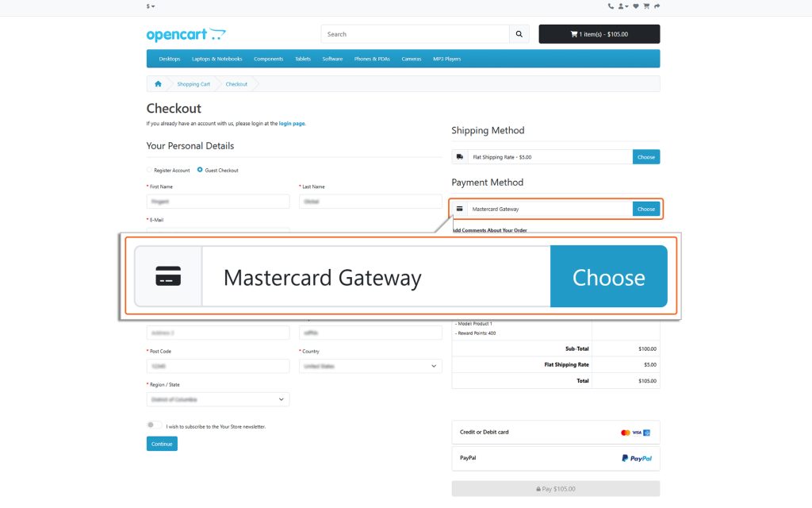Toggle the newsletter subscription switch
812x508 pixels.
coord(154,425)
